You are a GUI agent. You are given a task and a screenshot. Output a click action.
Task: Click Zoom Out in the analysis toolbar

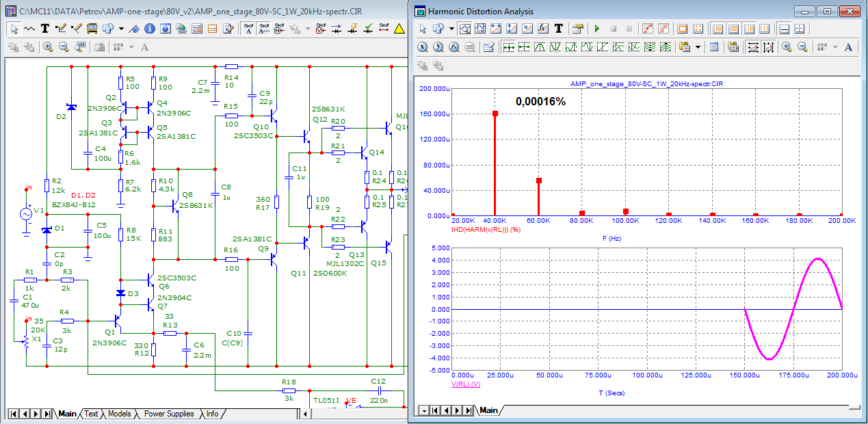pyautogui.click(x=802, y=47)
